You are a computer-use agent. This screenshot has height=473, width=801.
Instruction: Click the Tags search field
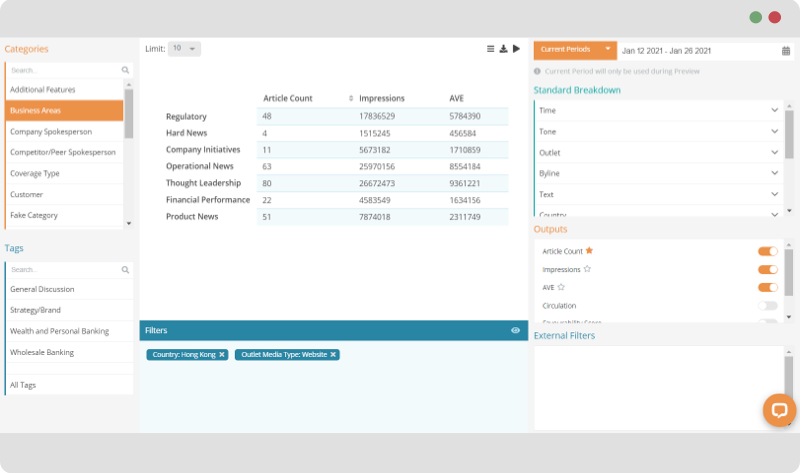tap(64, 269)
